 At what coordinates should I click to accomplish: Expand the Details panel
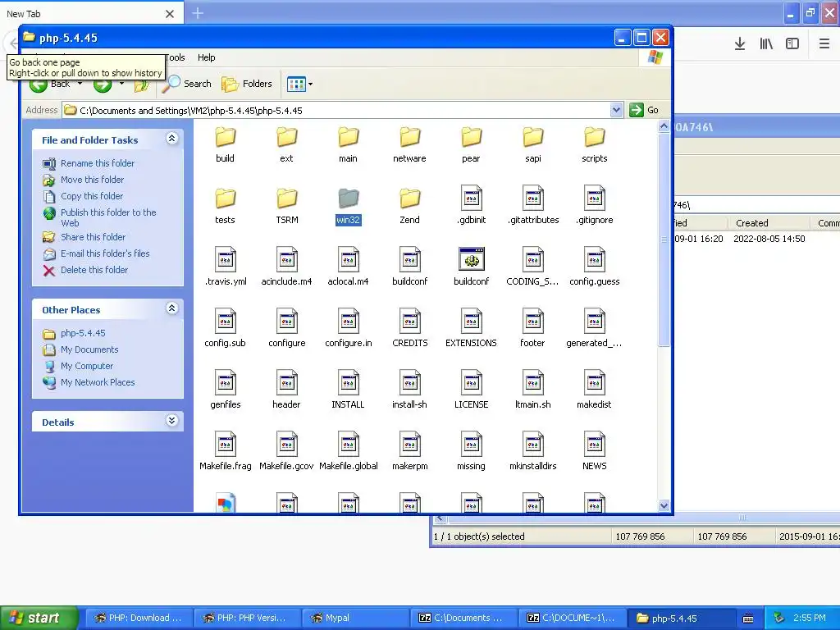tap(172, 421)
